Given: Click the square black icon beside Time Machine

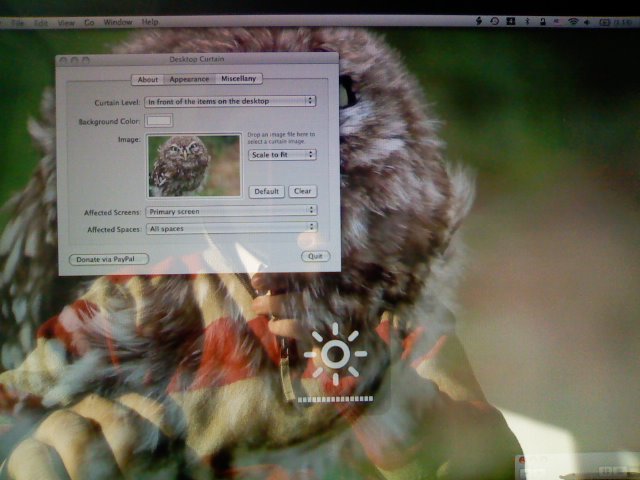Looking at the screenshot, I should [x=511, y=21].
